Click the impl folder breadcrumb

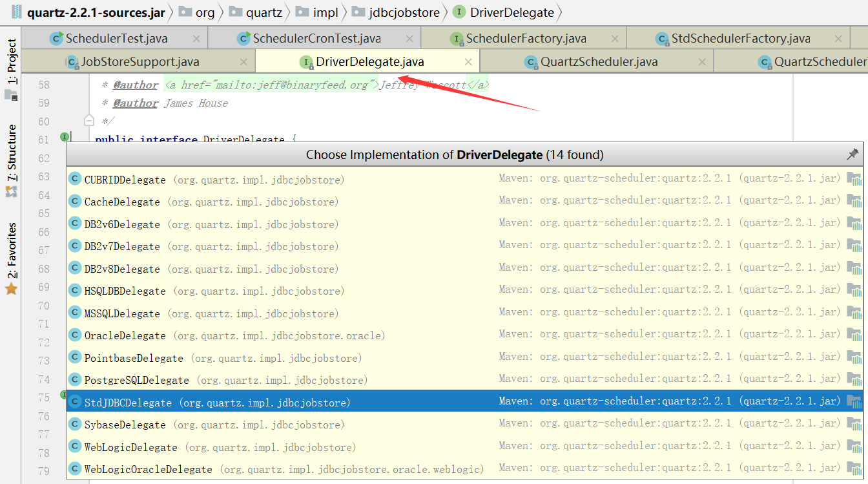317,12
